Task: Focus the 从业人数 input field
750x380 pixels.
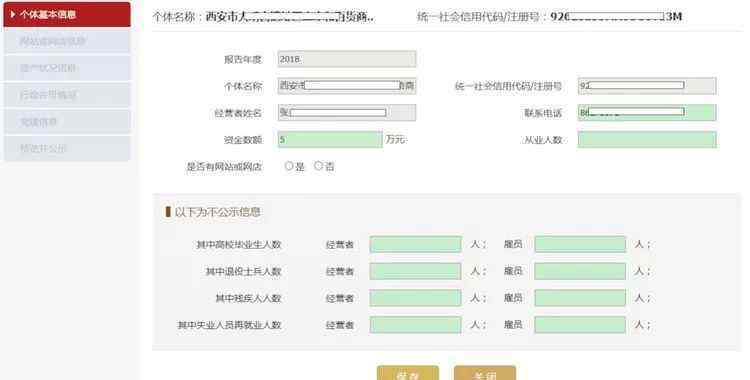Action: pos(647,140)
